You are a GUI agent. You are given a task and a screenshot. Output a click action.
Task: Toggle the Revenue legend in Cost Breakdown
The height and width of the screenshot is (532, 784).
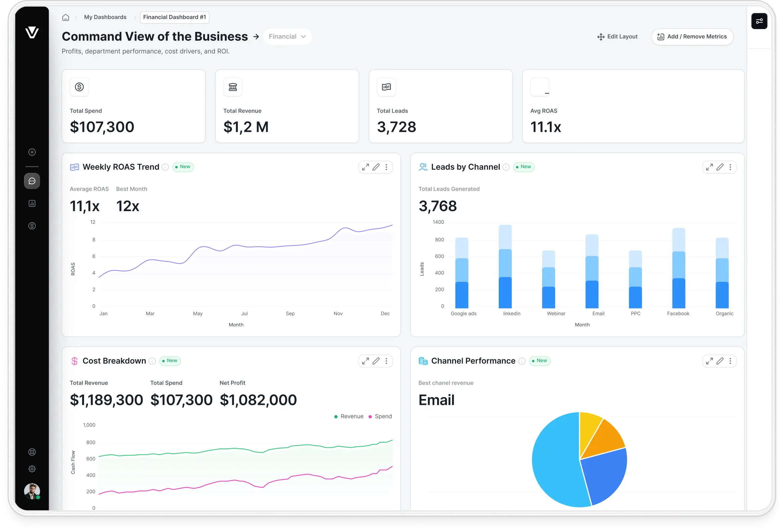349,416
